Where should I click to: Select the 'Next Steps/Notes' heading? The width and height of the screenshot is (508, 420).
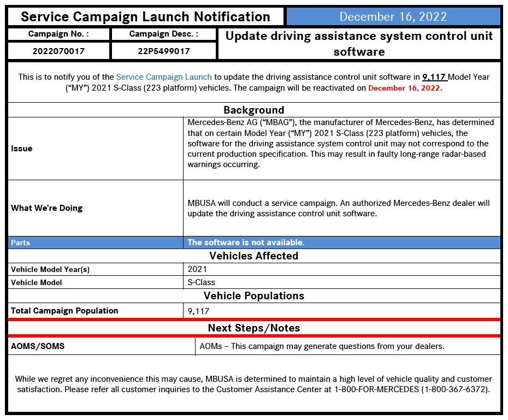point(253,328)
